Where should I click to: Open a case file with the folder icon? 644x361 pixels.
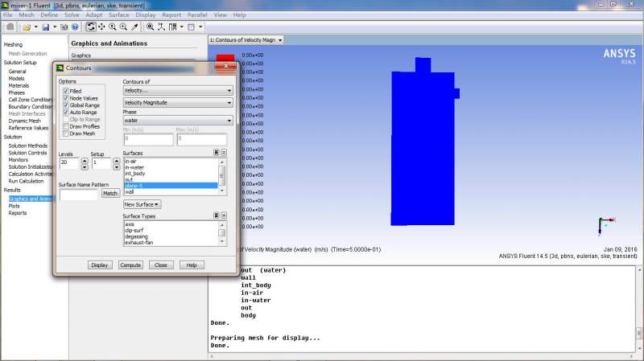(27, 27)
